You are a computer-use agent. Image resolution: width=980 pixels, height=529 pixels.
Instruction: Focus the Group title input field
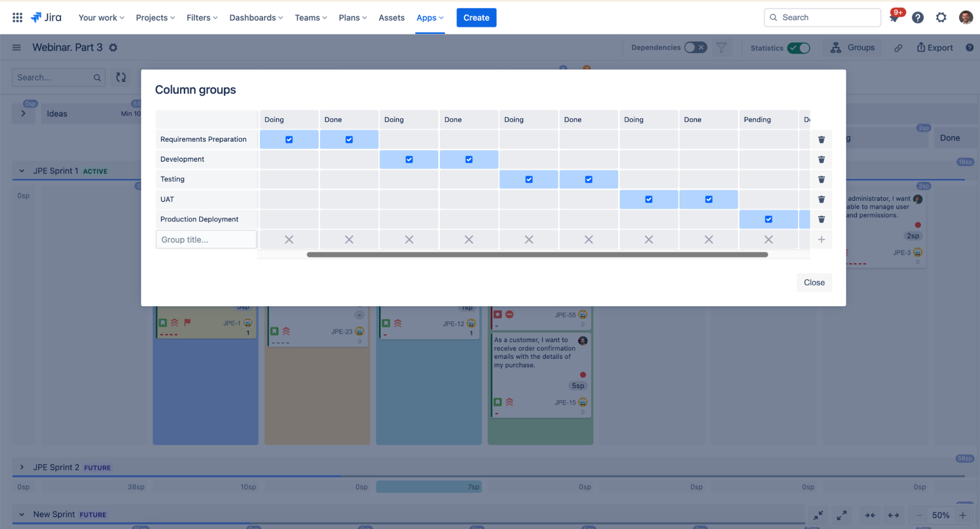pos(206,240)
